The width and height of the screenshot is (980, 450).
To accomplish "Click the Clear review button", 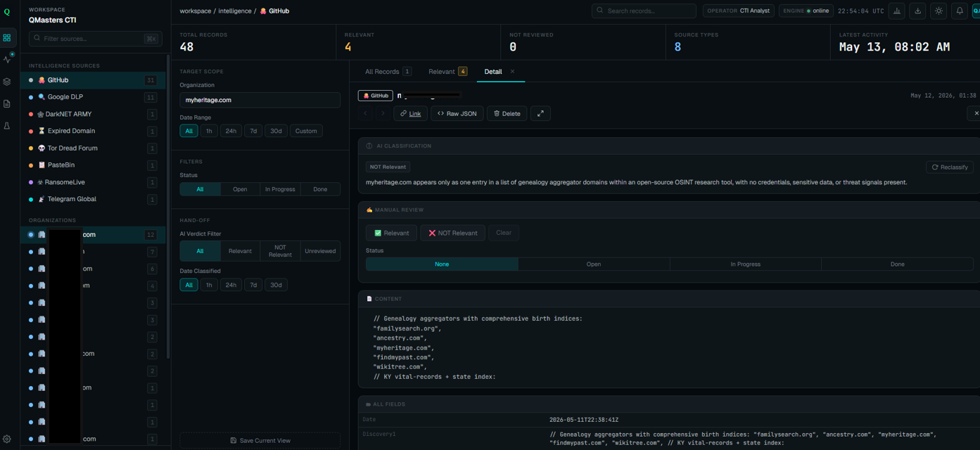I will coord(504,233).
